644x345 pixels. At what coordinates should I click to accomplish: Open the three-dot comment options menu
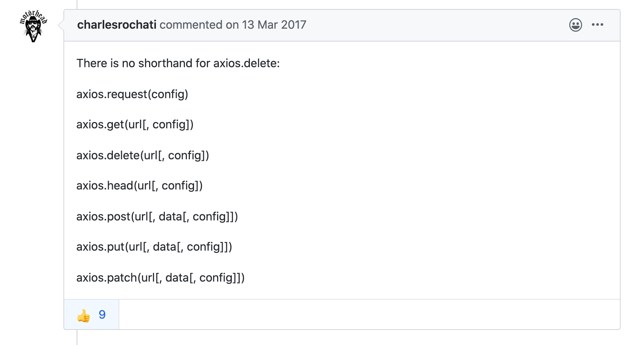[x=598, y=25]
